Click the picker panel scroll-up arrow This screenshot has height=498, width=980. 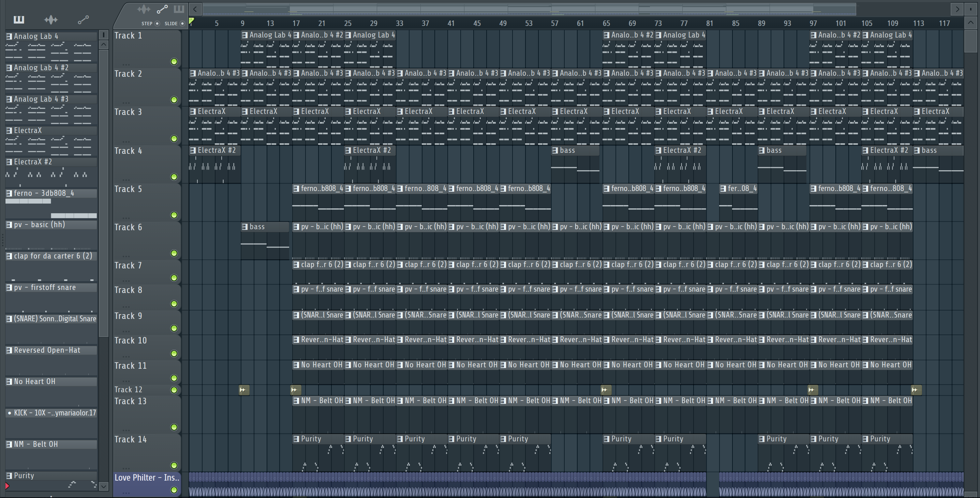pos(103,44)
